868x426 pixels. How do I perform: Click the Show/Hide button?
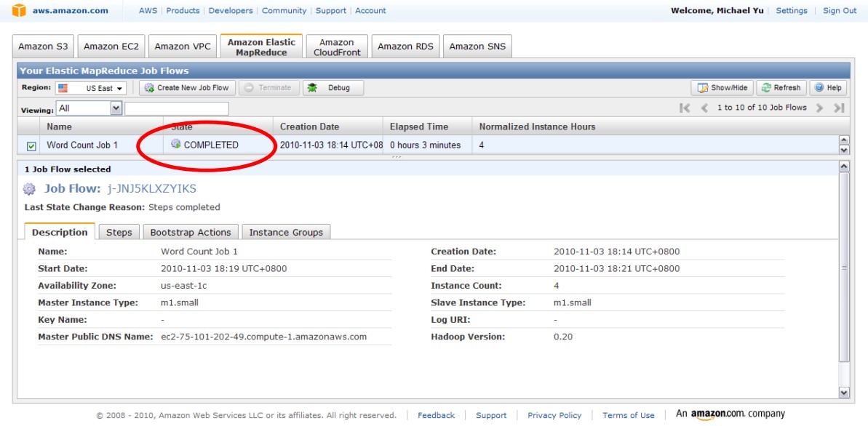point(722,88)
